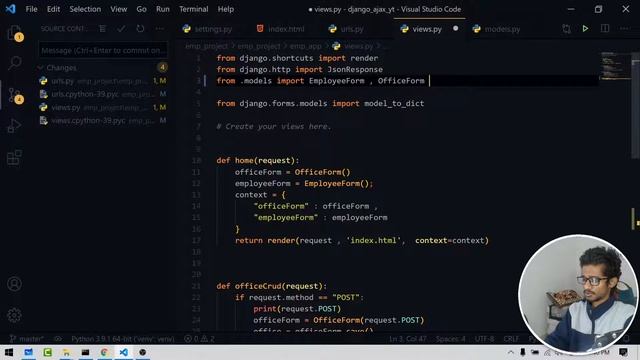This screenshot has width=640, height=360.
Task: Click Ln 3, Col 47 in status bar
Action: coord(407,339)
